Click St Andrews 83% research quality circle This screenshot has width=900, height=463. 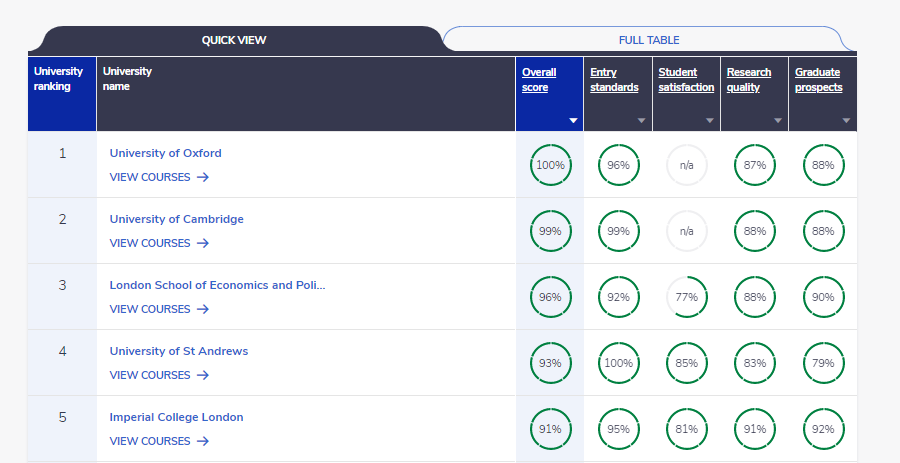coord(755,363)
